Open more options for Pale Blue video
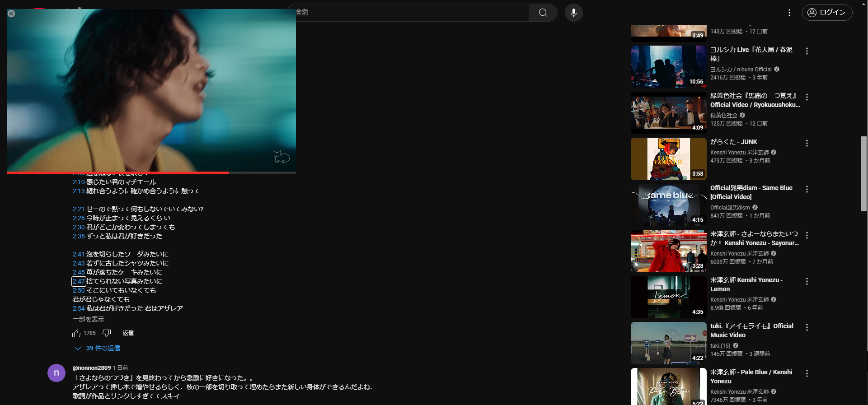 pos(807,373)
